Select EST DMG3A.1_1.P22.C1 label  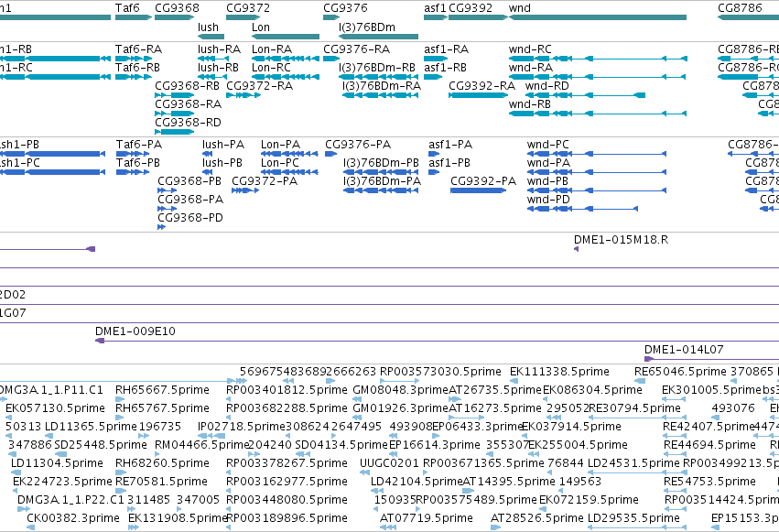tap(70, 500)
